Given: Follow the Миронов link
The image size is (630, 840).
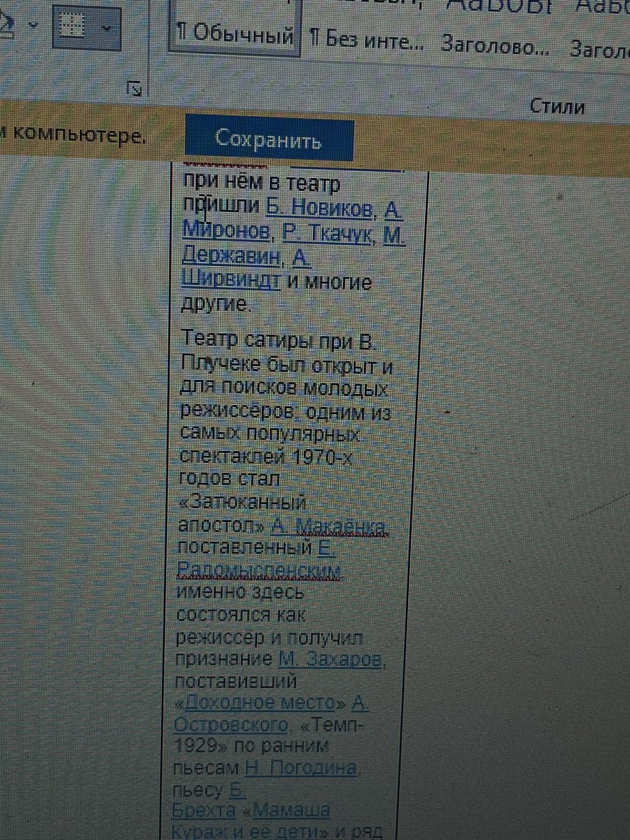Looking at the screenshot, I should coord(225,230).
